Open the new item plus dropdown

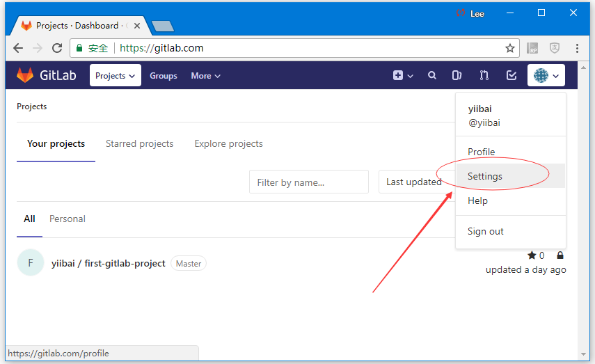(x=403, y=76)
